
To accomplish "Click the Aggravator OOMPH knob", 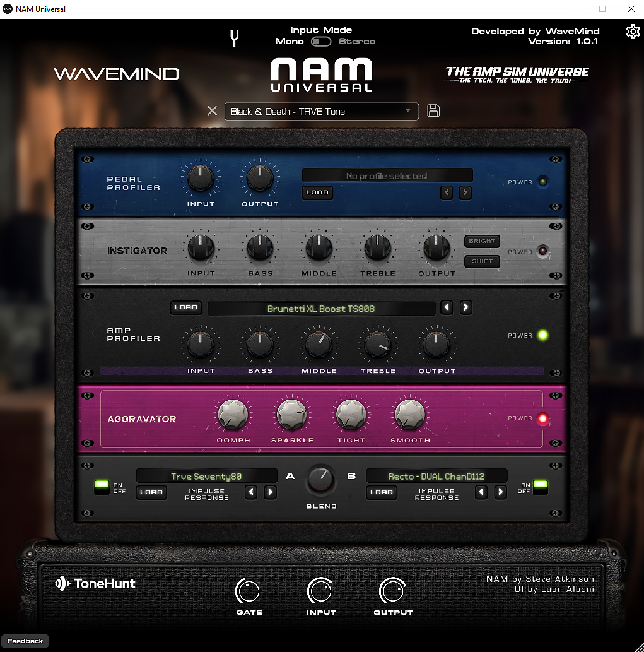I will (233, 415).
